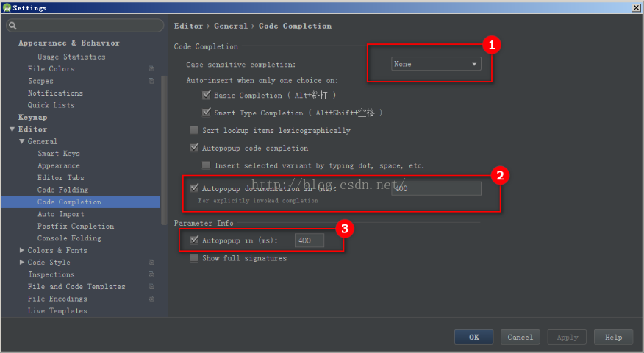Click the project-level icon beside Scopes
The width and height of the screenshot is (644, 353).
(x=151, y=81)
